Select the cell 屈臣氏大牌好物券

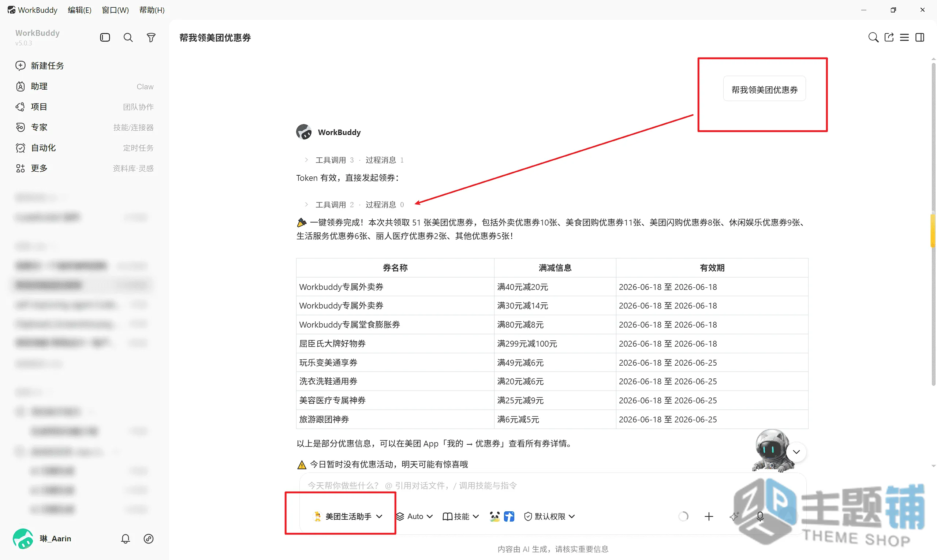click(x=395, y=343)
